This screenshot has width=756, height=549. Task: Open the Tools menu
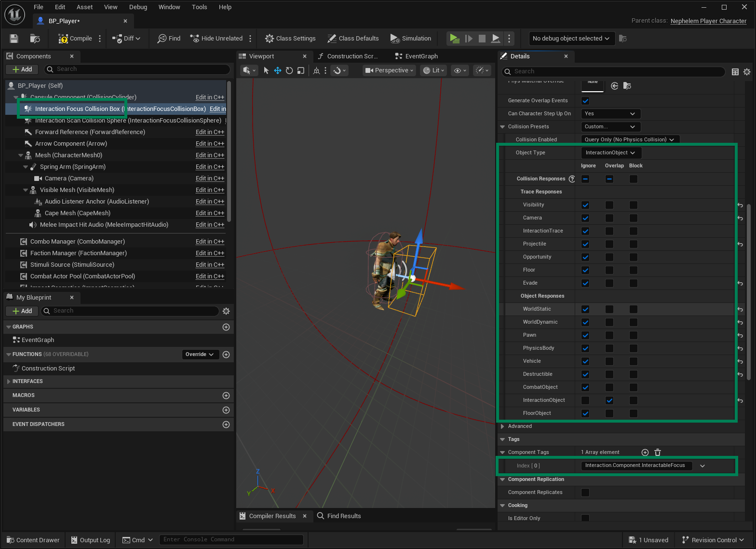point(200,7)
